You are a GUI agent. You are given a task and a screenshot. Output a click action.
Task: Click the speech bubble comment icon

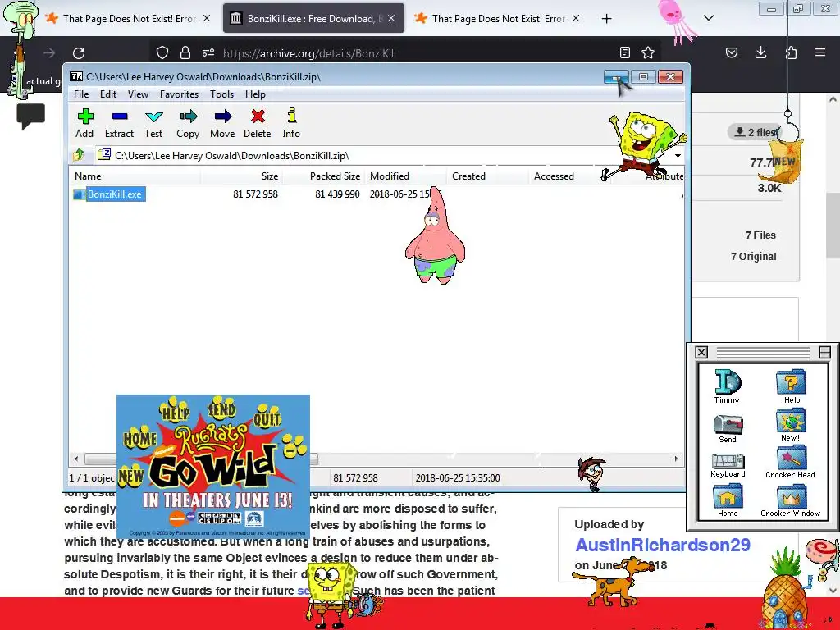30,116
